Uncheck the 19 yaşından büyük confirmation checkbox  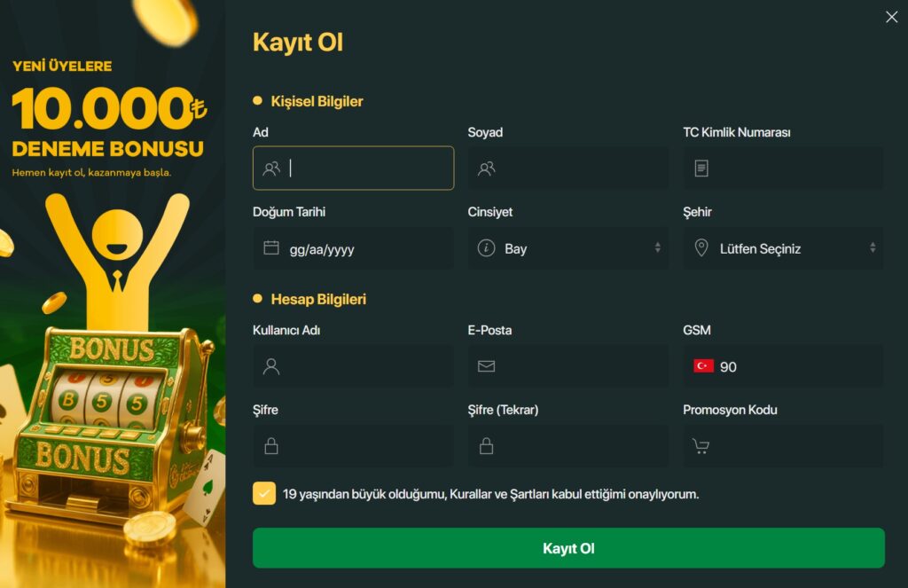coord(264,494)
